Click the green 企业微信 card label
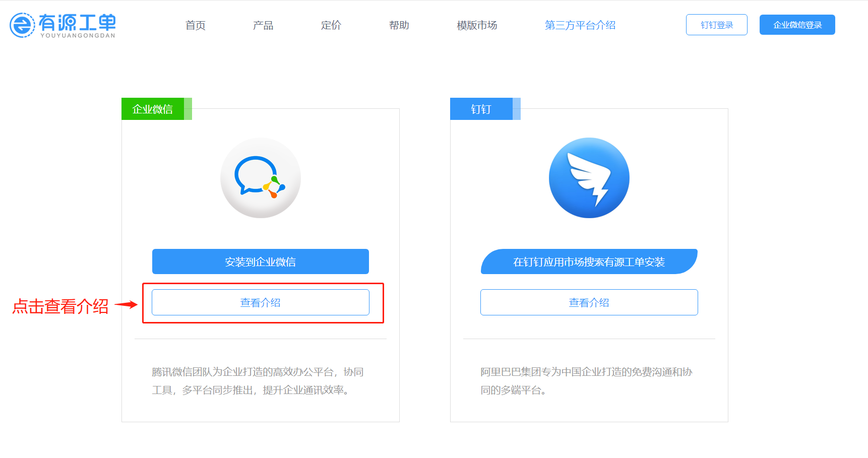Screen dimensions: 868x458 pyautogui.click(x=157, y=109)
